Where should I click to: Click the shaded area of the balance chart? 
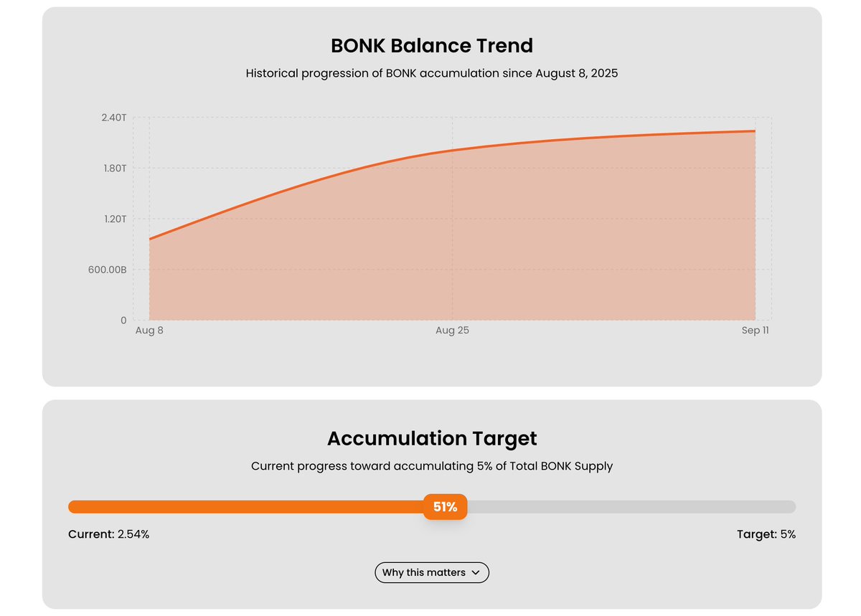pyautogui.click(x=452, y=244)
